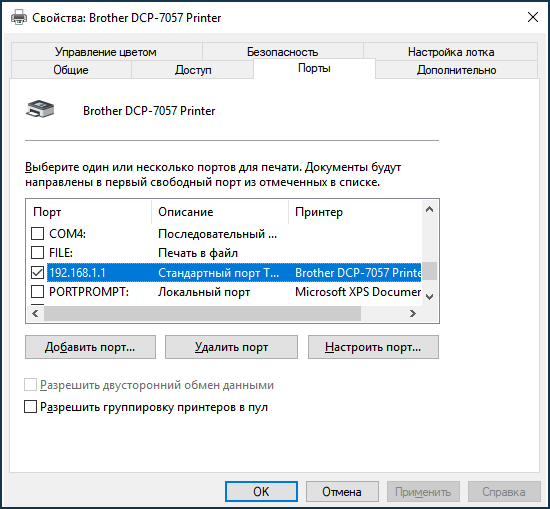Click the Настроить порт button
This screenshot has height=509, width=550.
click(373, 347)
